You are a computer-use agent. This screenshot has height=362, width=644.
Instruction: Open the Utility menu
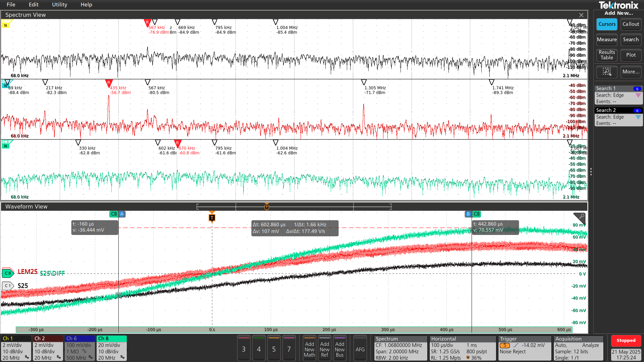click(59, 5)
